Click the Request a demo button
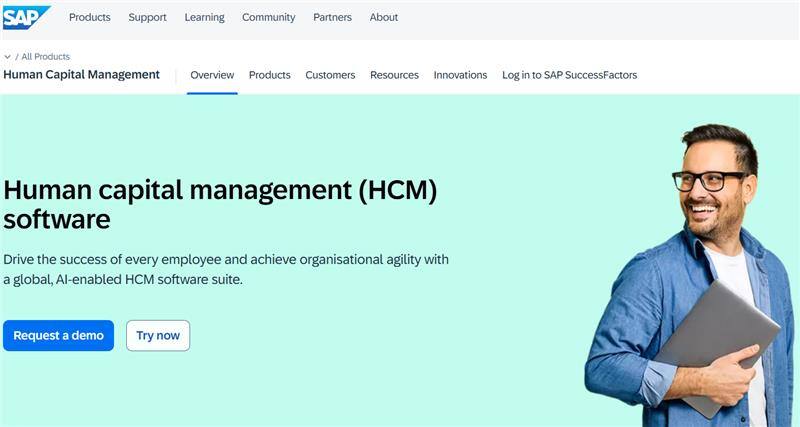The image size is (800, 427). (x=59, y=336)
